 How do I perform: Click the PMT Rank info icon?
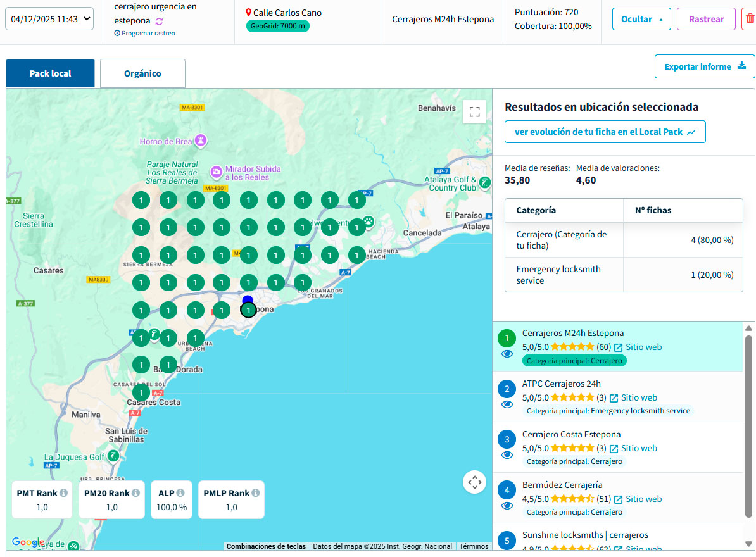coord(64,493)
